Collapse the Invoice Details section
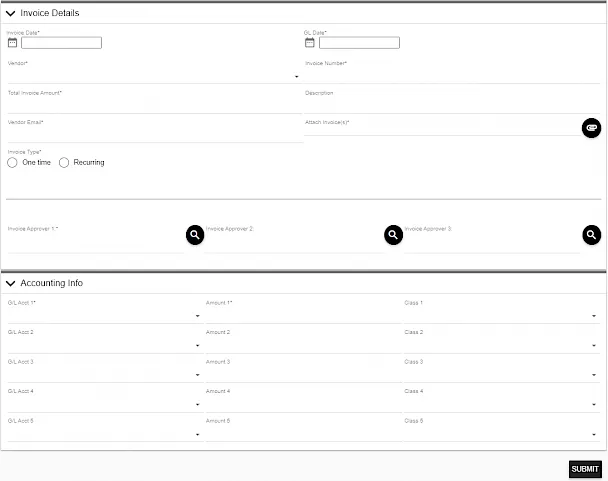The width and height of the screenshot is (608, 481). (x=11, y=13)
